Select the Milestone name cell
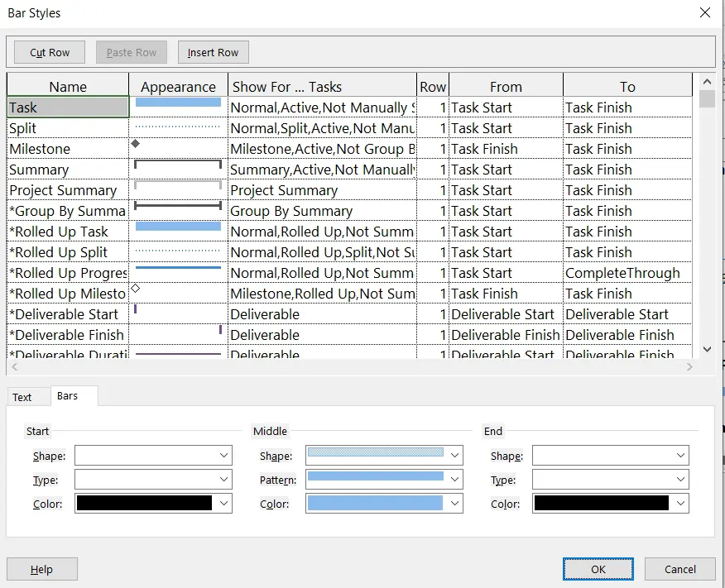The height and width of the screenshot is (588, 725). point(68,149)
